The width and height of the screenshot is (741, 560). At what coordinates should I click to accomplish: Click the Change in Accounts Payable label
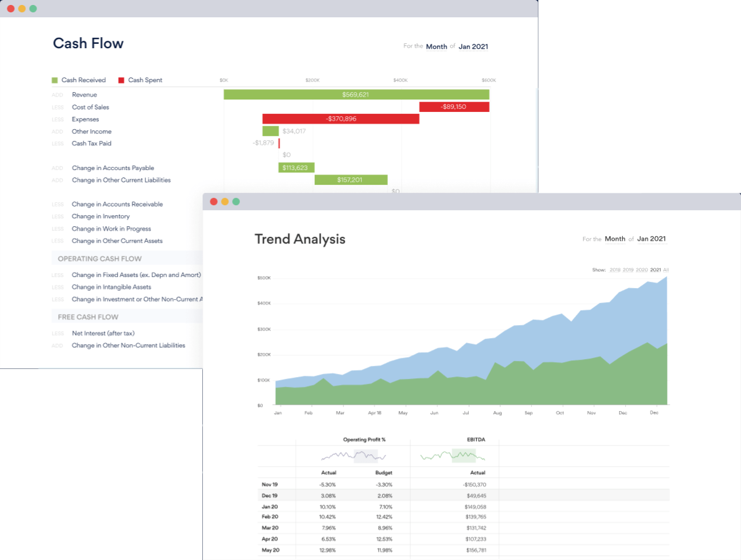click(x=113, y=168)
